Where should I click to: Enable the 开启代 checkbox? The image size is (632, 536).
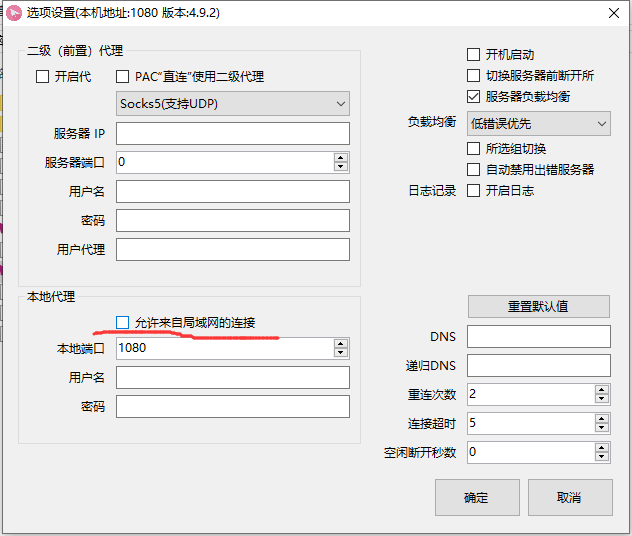[x=42, y=76]
